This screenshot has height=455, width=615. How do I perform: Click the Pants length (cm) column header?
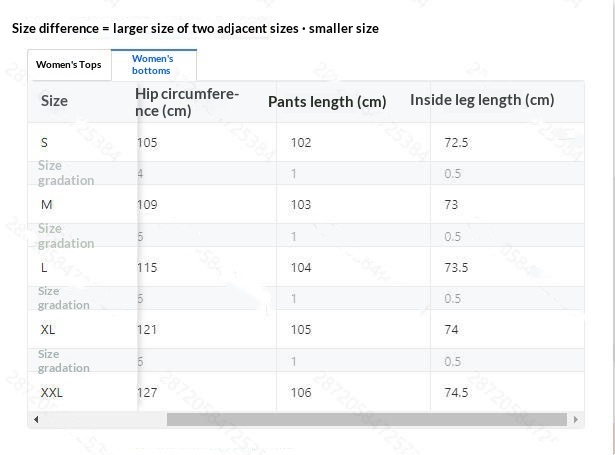(x=326, y=102)
